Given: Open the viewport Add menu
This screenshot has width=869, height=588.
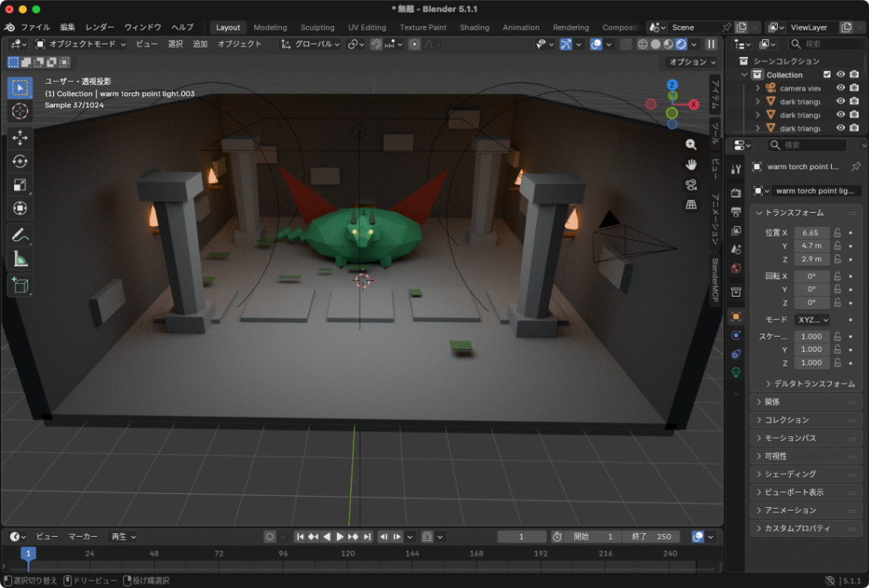Looking at the screenshot, I should click(200, 44).
